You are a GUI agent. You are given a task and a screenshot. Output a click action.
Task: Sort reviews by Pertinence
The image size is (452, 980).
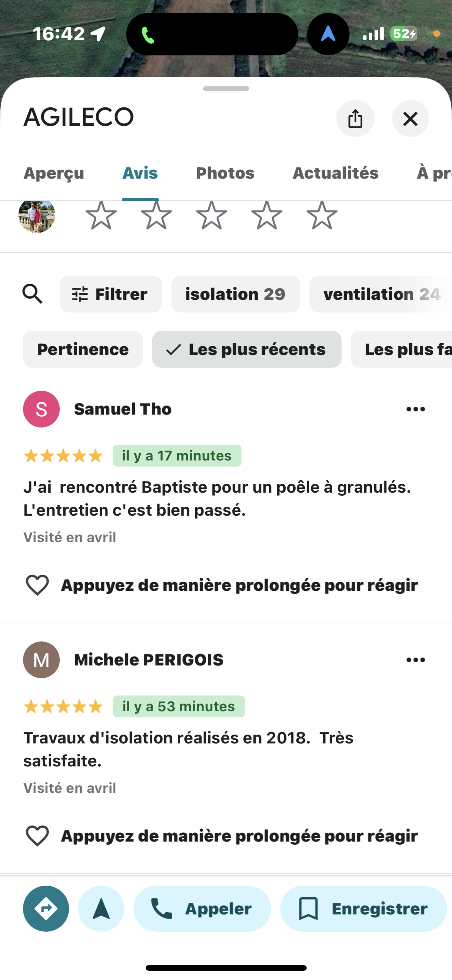tap(83, 349)
